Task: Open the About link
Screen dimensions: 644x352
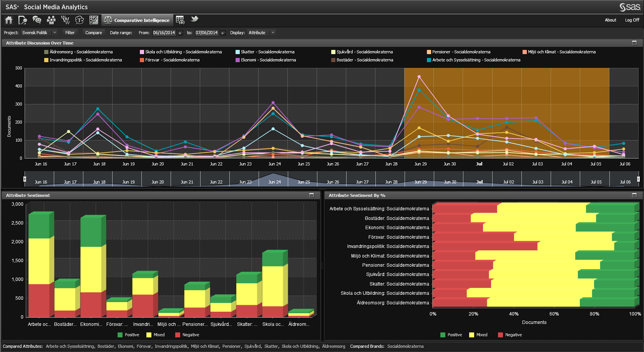Action: (611, 20)
